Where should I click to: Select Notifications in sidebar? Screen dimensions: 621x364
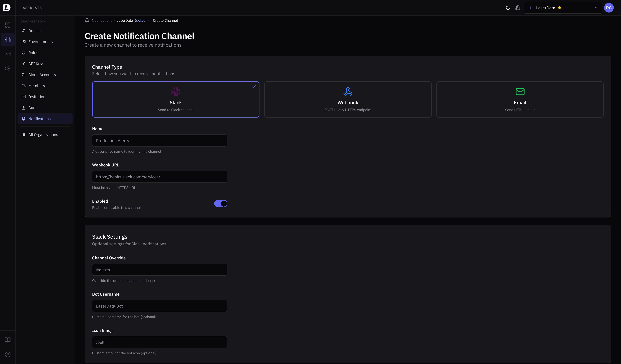tap(45, 119)
